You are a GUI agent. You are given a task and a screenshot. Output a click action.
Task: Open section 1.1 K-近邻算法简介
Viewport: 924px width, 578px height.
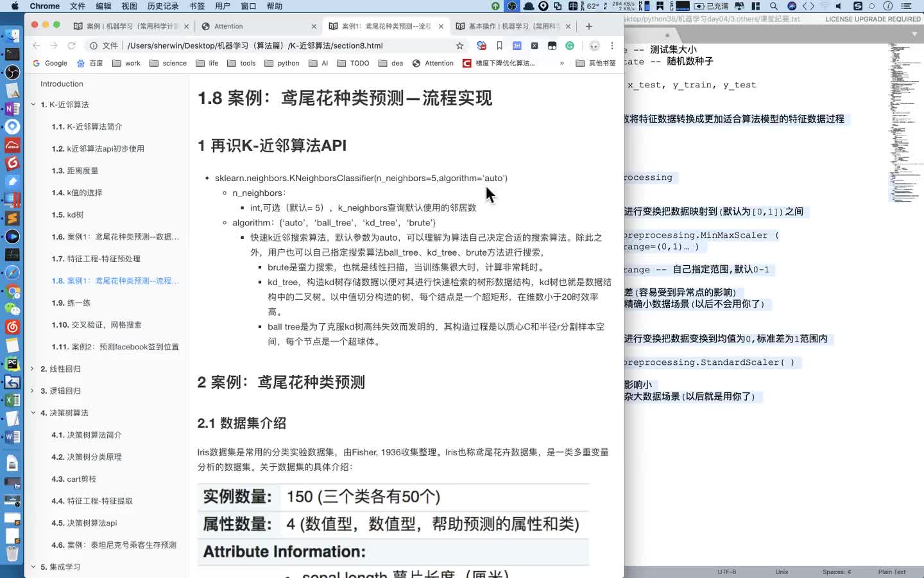coord(87,127)
